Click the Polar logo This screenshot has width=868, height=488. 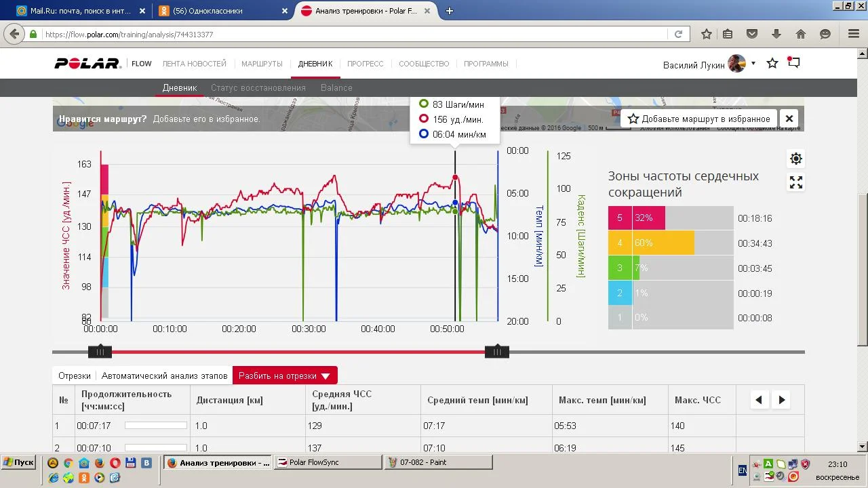pyautogui.click(x=87, y=64)
